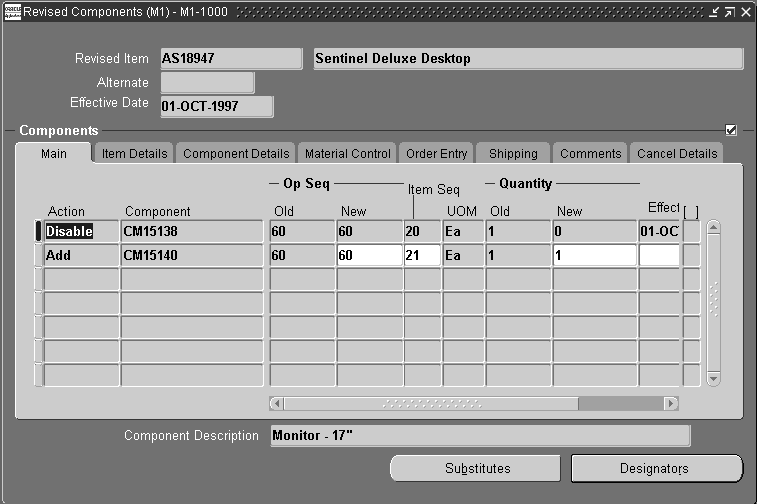Click the Designators button

[657, 468]
